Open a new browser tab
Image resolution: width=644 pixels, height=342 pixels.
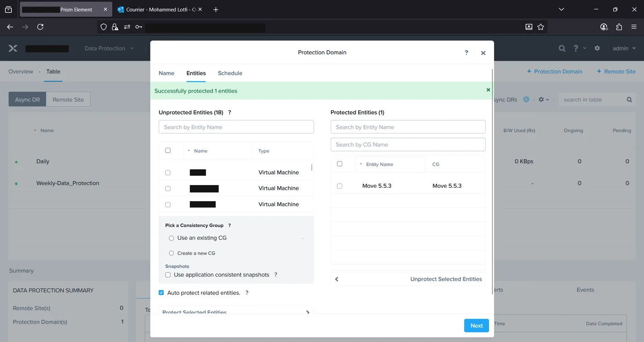216,10
